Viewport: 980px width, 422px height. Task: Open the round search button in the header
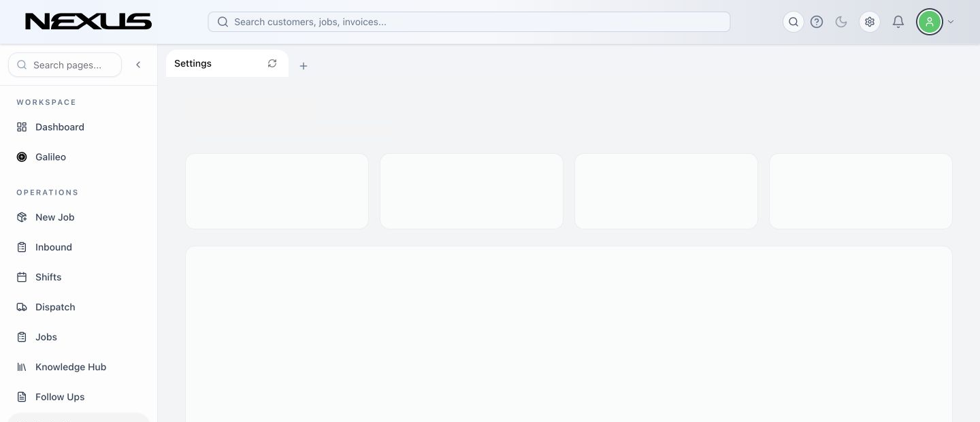pos(794,22)
